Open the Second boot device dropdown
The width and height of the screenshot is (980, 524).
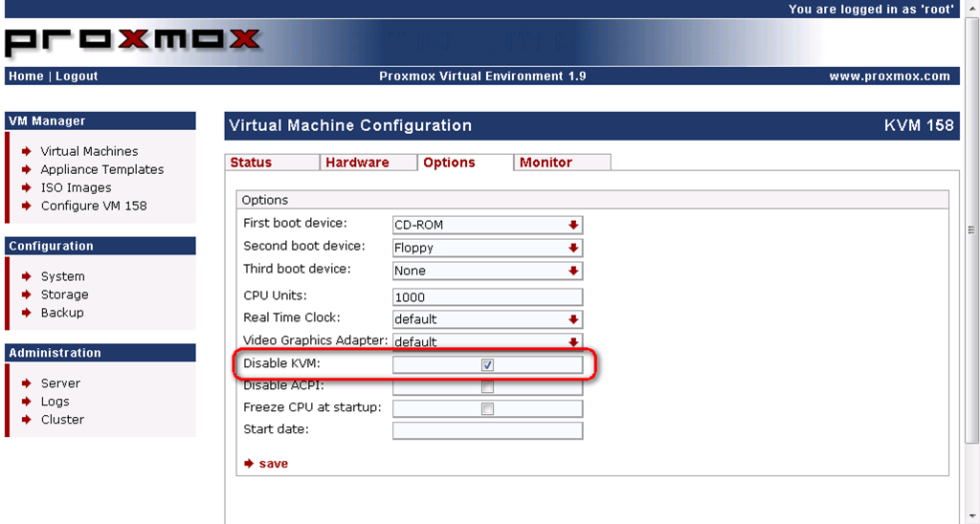click(487, 248)
